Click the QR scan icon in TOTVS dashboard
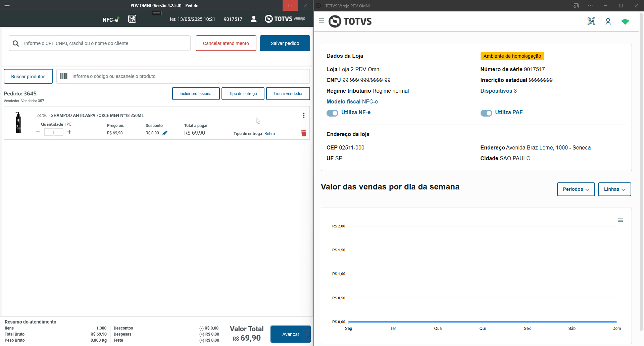The height and width of the screenshot is (346, 644). (591, 21)
